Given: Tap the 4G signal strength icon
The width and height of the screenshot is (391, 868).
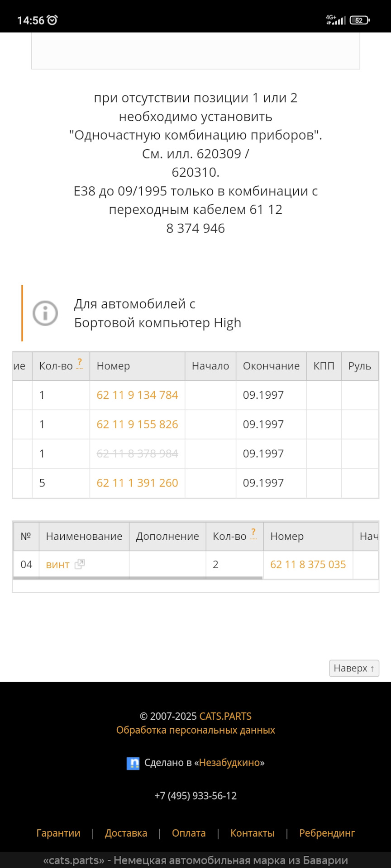Looking at the screenshot, I should (336, 19).
